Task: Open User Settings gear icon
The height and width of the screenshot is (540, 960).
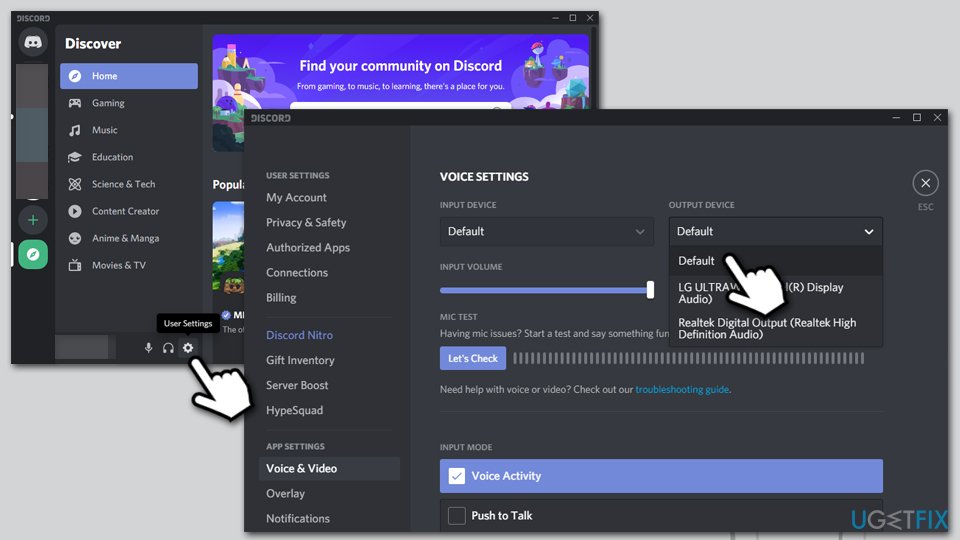Action: point(188,348)
